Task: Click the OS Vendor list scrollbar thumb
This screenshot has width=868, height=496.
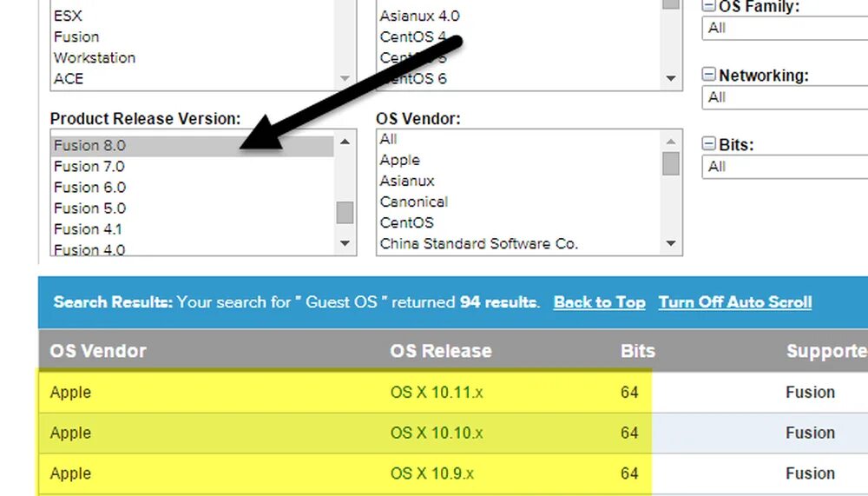Action: coord(671,163)
